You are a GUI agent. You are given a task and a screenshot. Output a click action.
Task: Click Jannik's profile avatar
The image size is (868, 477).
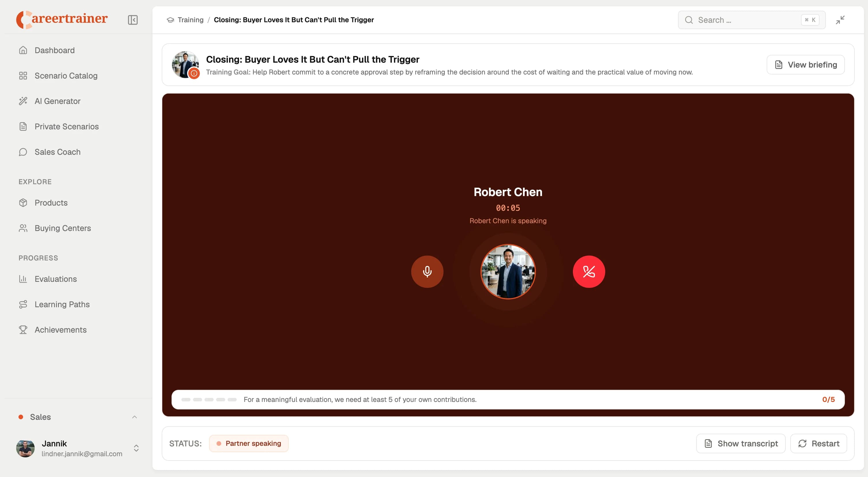[x=25, y=448]
